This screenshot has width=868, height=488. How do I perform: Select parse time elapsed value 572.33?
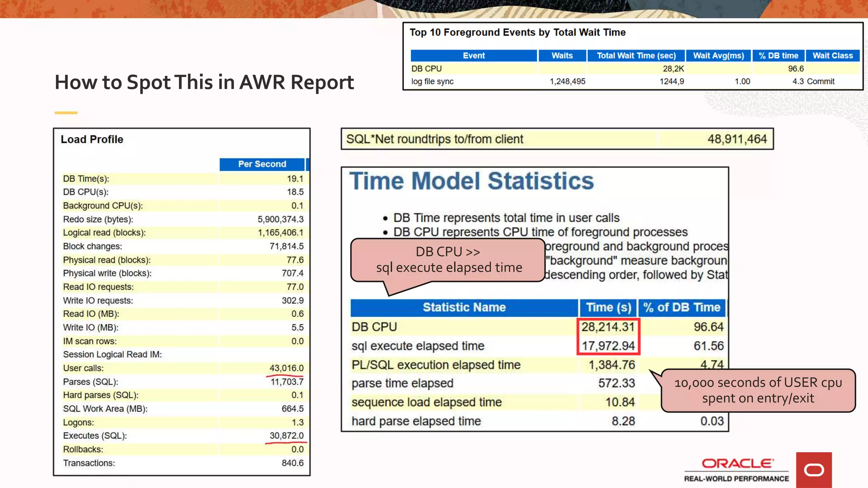tap(616, 383)
